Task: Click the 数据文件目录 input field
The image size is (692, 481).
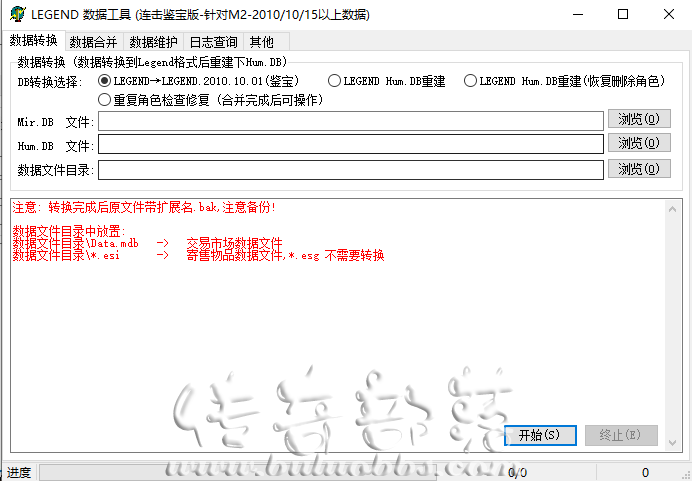Action: [x=351, y=170]
